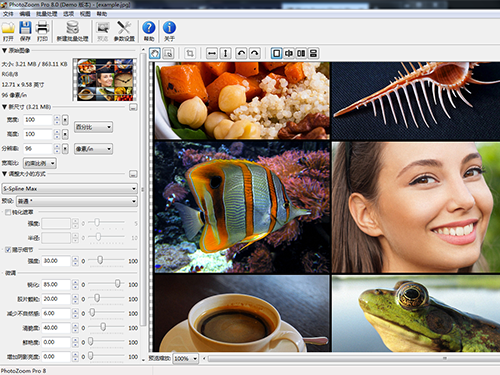Uncheck the Reveal Details checkbox
Viewport: 500px width, 375px height.
[x=8, y=250]
